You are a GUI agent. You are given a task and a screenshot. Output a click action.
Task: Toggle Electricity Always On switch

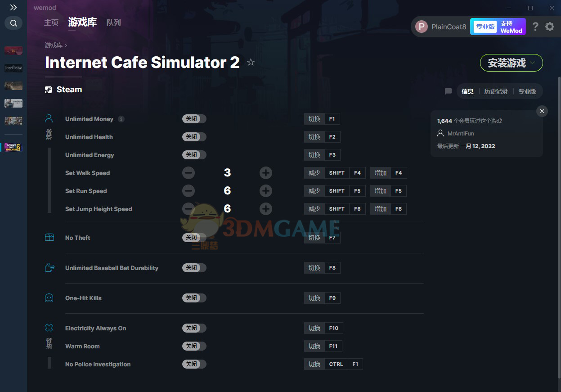click(x=194, y=328)
